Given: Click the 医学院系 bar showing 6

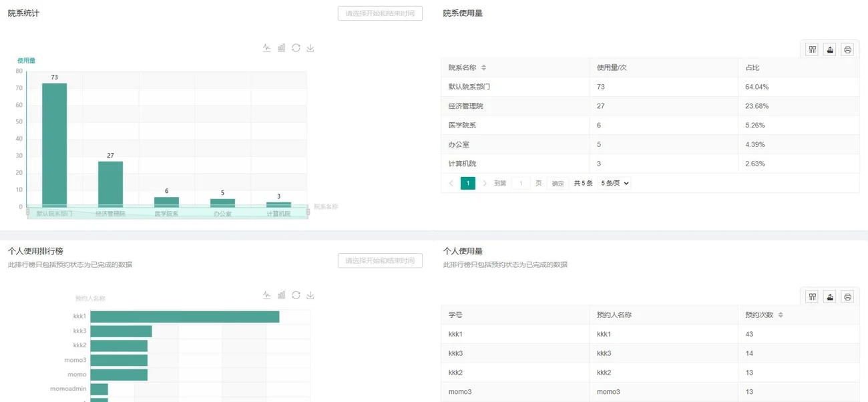Looking at the screenshot, I should coord(166,202).
